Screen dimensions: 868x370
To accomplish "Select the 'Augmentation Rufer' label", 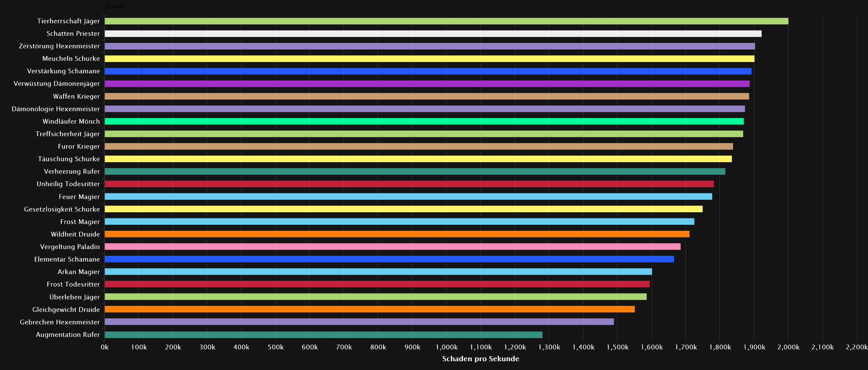I will coord(68,335).
